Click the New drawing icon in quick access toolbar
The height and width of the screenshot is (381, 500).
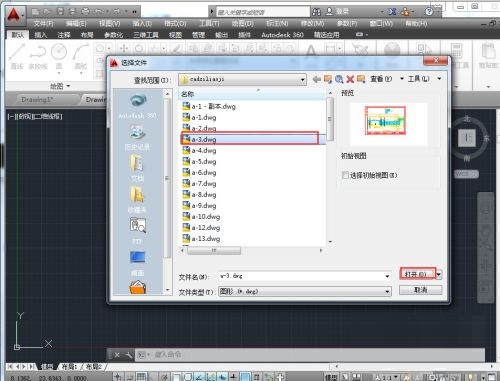point(35,12)
